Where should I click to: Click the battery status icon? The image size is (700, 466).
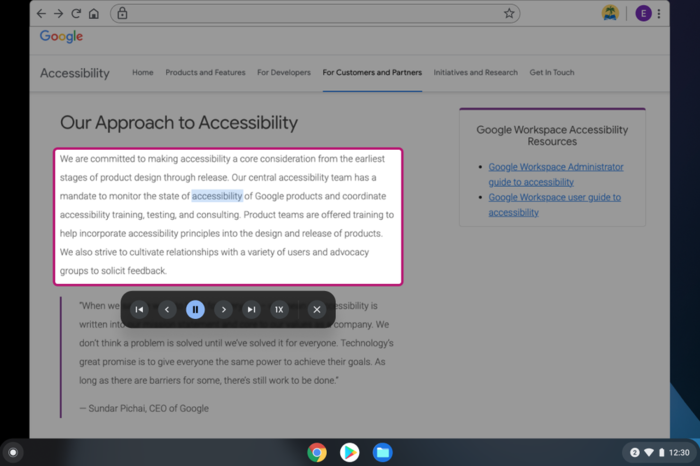[662, 453]
